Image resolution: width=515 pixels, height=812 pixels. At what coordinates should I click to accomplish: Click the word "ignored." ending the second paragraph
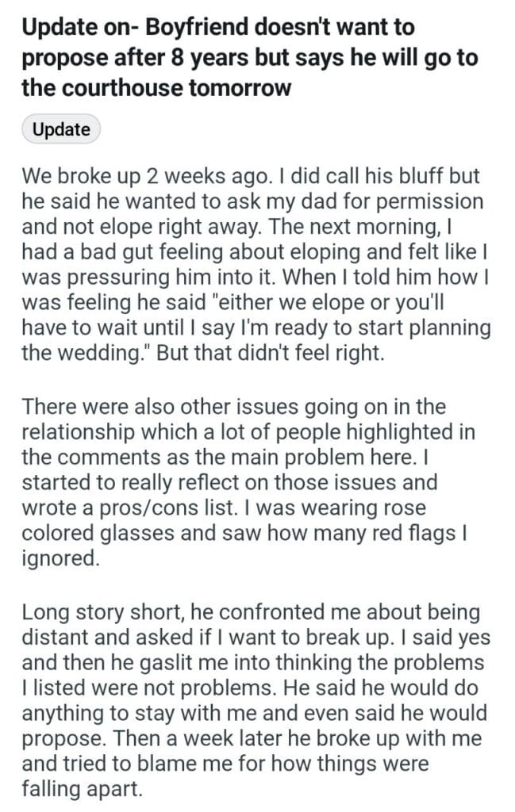(60, 557)
